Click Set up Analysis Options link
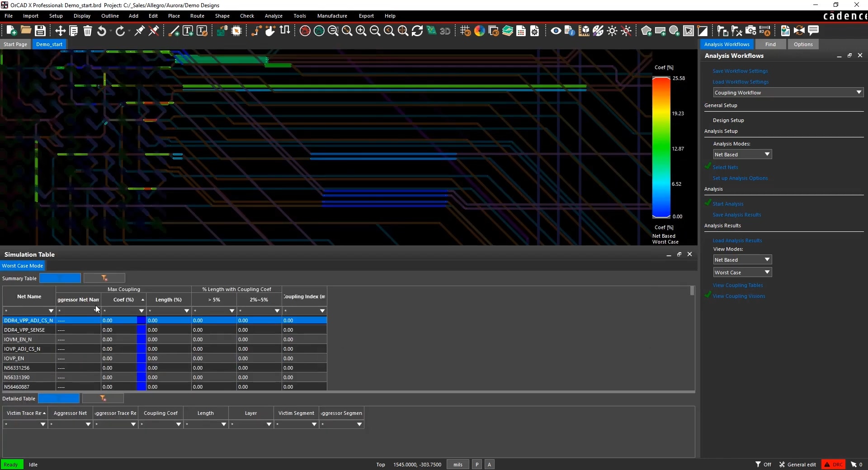Image resolution: width=868 pixels, height=470 pixels. click(x=740, y=178)
